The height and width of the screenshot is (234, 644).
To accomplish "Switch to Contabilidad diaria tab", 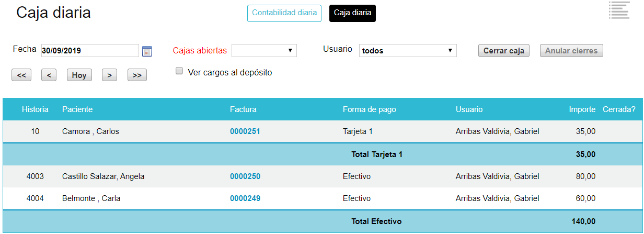I will [284, 13].
